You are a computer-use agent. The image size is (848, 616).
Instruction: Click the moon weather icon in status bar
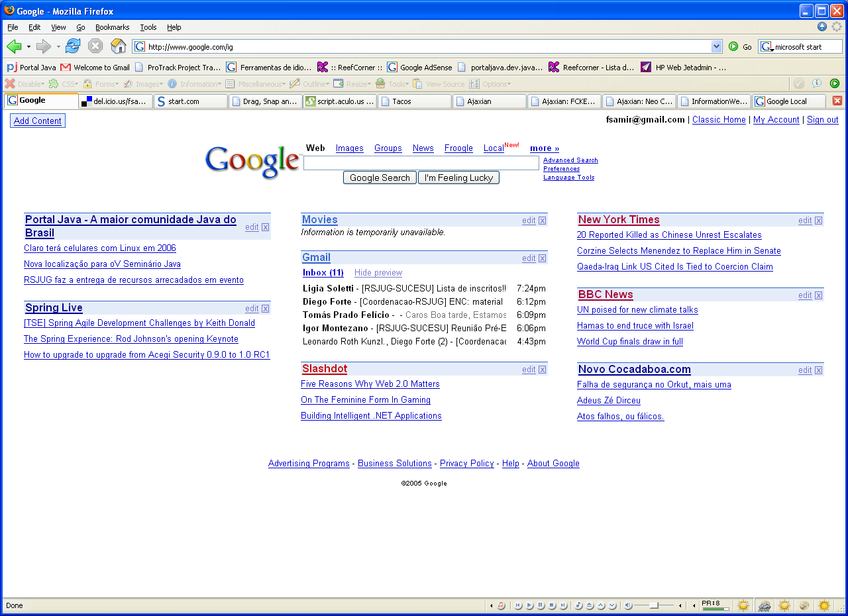804,605
